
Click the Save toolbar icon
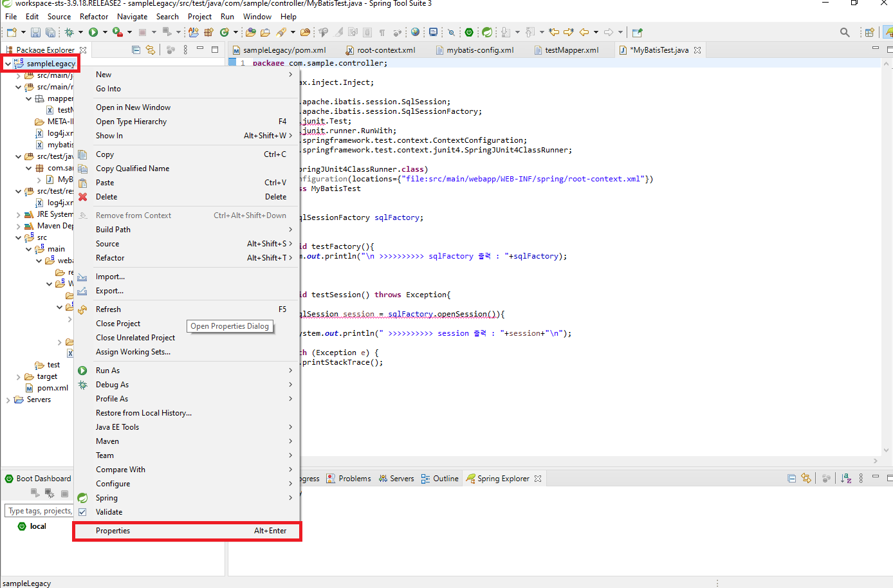(35, 32)
